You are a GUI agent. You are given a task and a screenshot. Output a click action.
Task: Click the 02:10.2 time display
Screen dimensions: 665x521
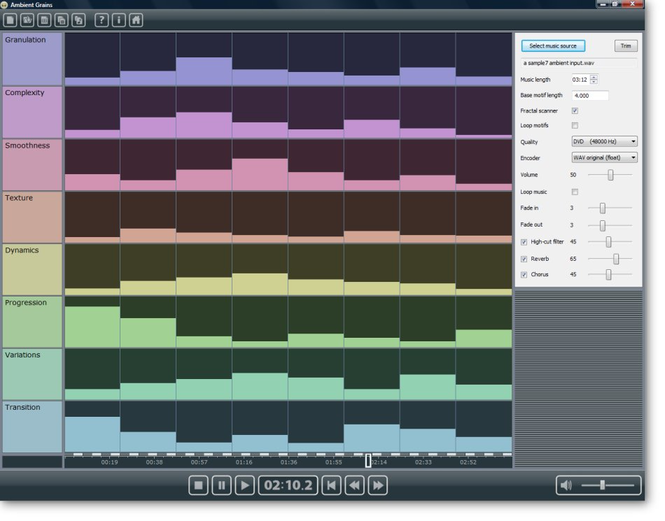pos(288,485)
